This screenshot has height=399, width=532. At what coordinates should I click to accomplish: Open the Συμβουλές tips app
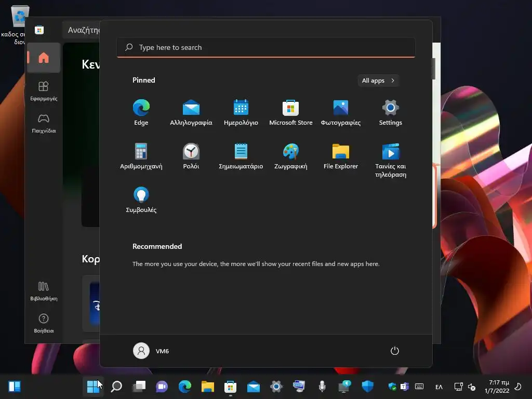141,200
